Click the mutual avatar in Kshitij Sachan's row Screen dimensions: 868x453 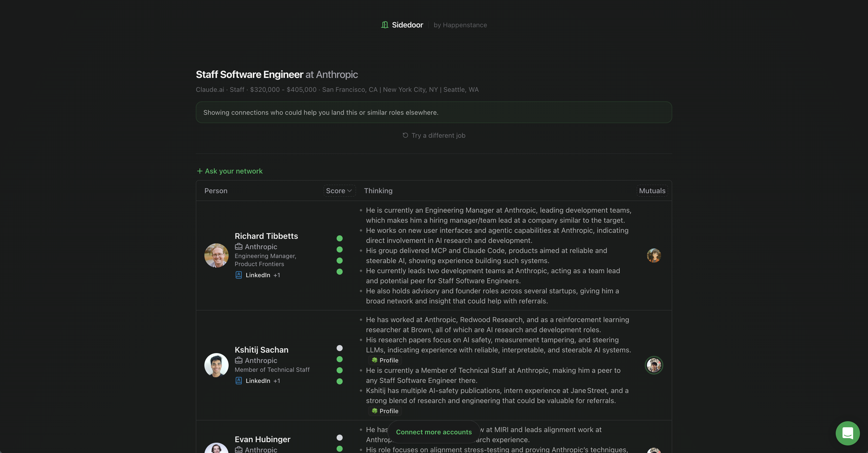(654, 365)
